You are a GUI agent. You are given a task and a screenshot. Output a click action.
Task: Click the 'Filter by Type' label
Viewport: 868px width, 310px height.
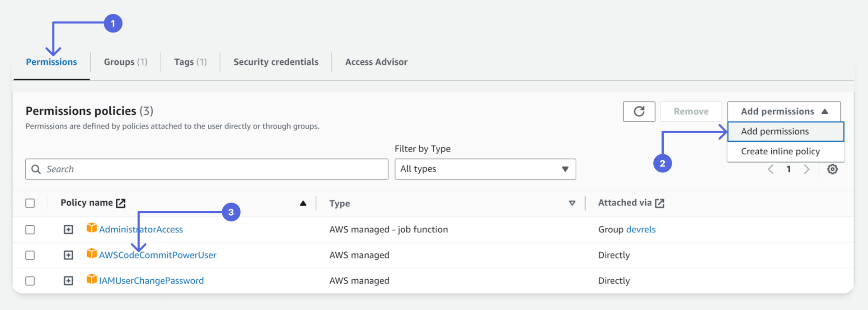[x=422, y=149]
